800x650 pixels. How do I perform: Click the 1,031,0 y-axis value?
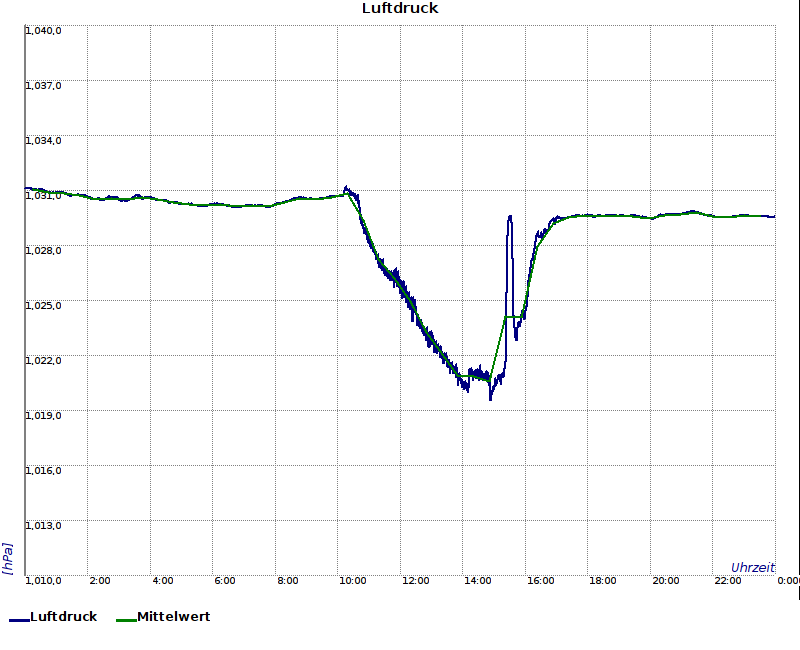(43, 196)
